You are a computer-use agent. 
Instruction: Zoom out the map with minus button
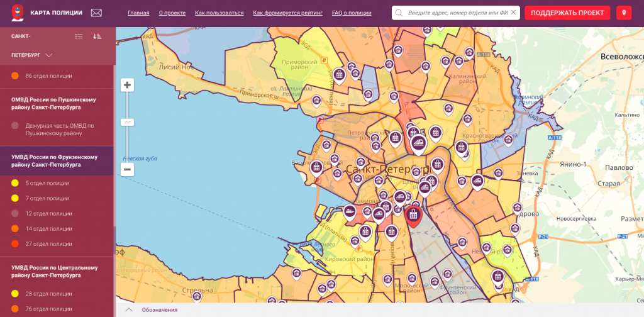pos(127,169)
